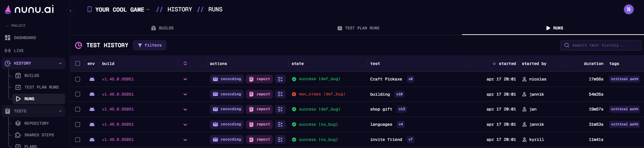The image size is (644, 148).
Task: Expand the building run row
Action: [185, 94]
